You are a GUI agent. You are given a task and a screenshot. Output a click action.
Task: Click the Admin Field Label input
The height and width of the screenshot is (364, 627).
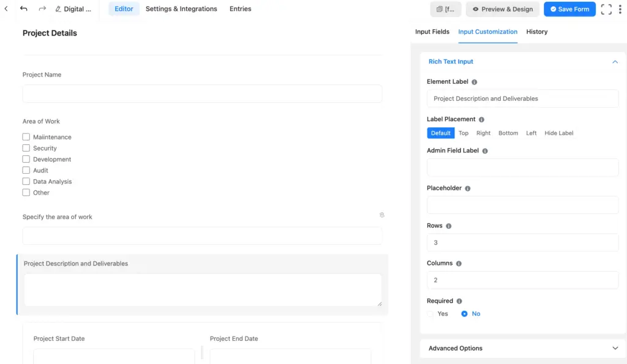click(x=523, y=168)
